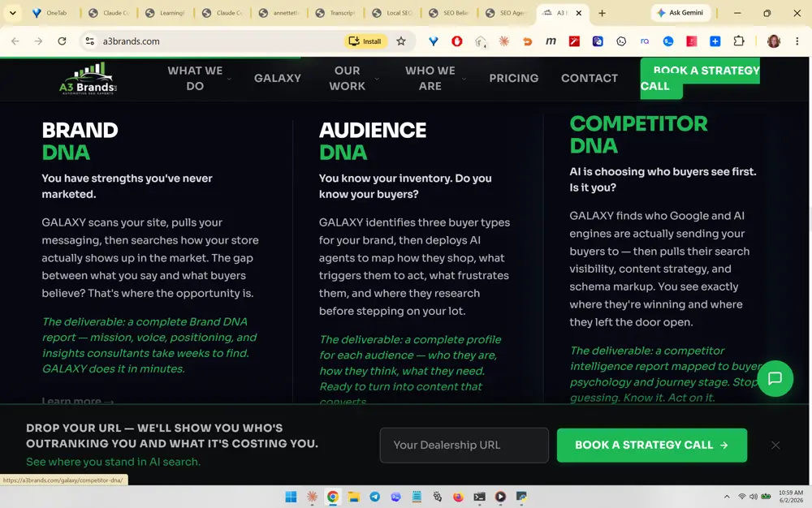Image resolution: width=812 pixels, height=508 pixels.
Task: Open the OneTab extension icon in toolbar
Action: pos(434,41)
